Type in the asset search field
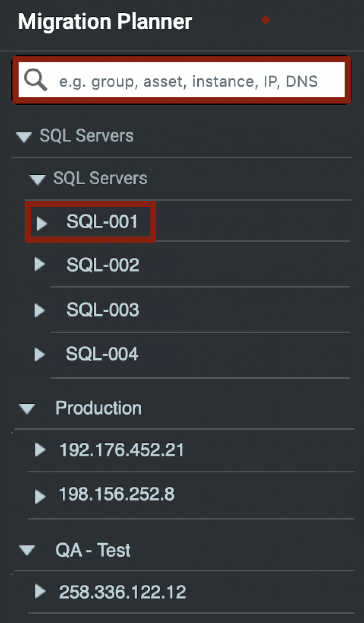The width and height of the screenshot is (364, 623). (x=188, y=81)
